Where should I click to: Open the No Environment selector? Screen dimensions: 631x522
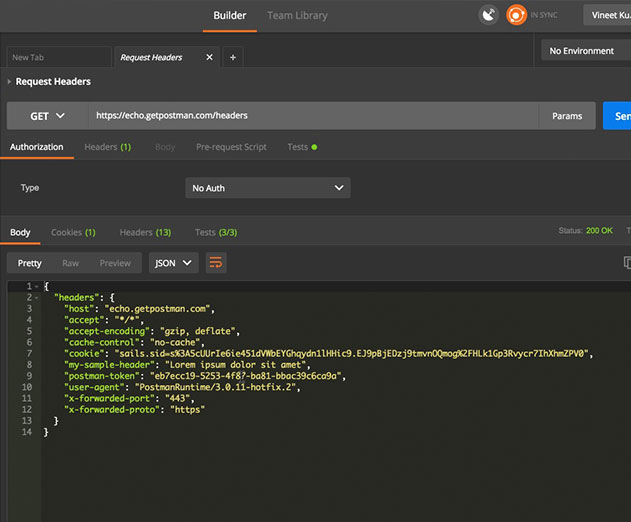586,51
